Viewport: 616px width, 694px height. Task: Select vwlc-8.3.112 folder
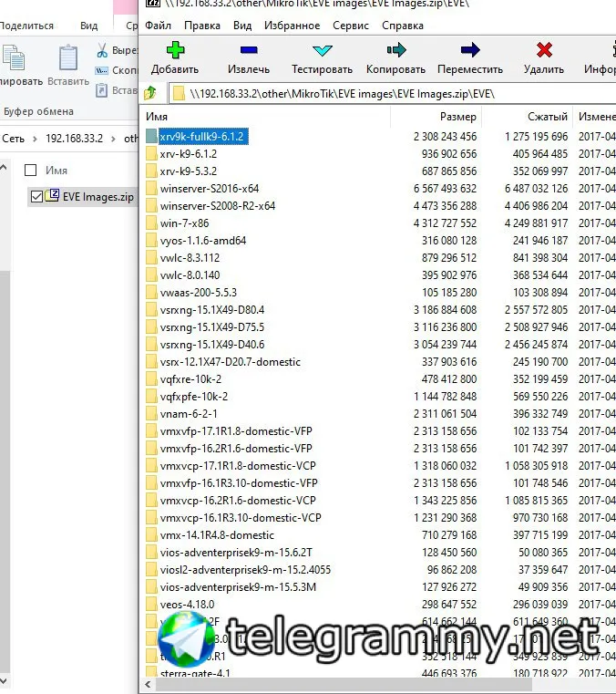pyautogui.click(x=190, y=257)
